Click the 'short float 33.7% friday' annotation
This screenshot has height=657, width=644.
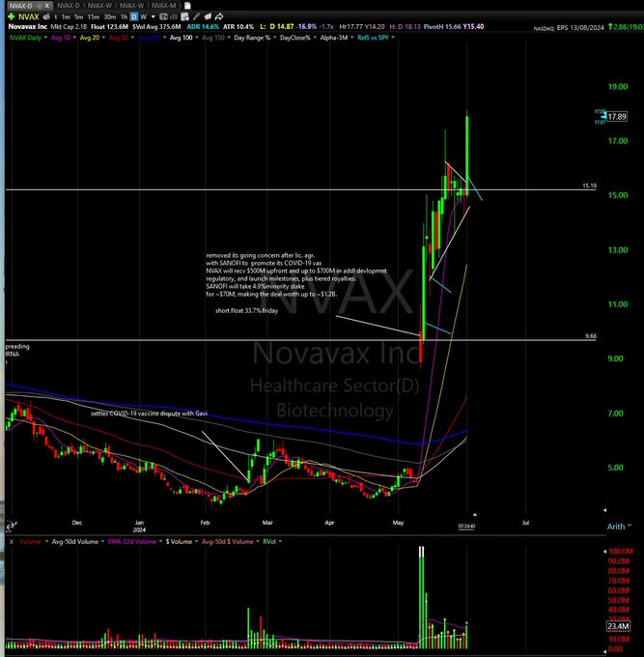click(246, 310)
